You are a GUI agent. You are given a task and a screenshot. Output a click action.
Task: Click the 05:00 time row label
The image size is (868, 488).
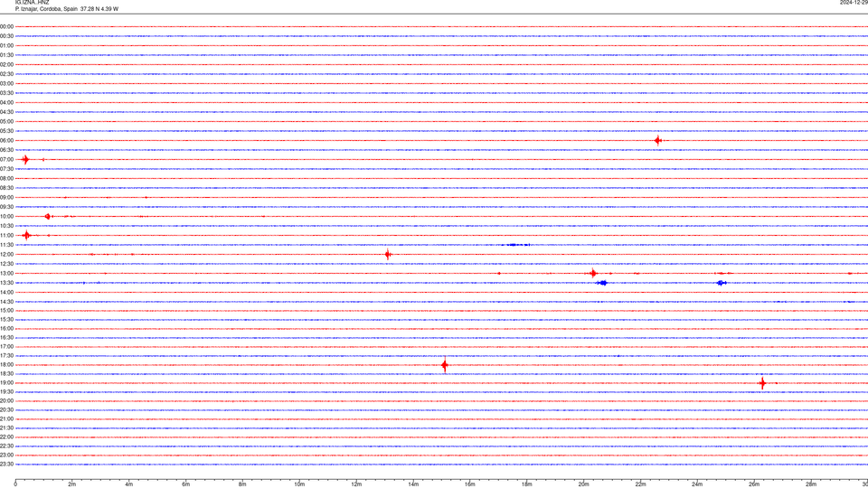point(6,122)
